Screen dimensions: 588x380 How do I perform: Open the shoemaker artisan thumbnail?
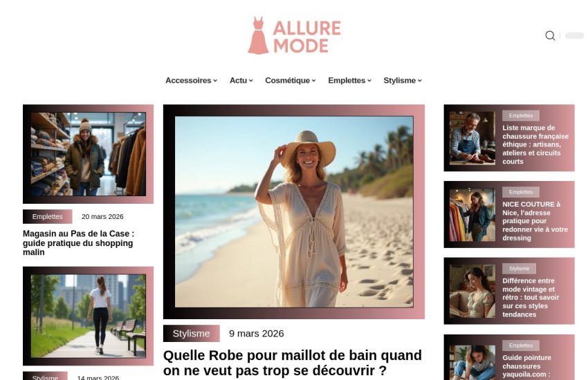472,138
